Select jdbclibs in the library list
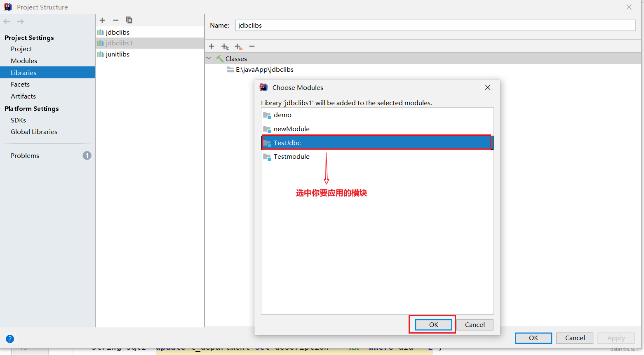The width and height of the screenshot is (644, 355). 150,32
